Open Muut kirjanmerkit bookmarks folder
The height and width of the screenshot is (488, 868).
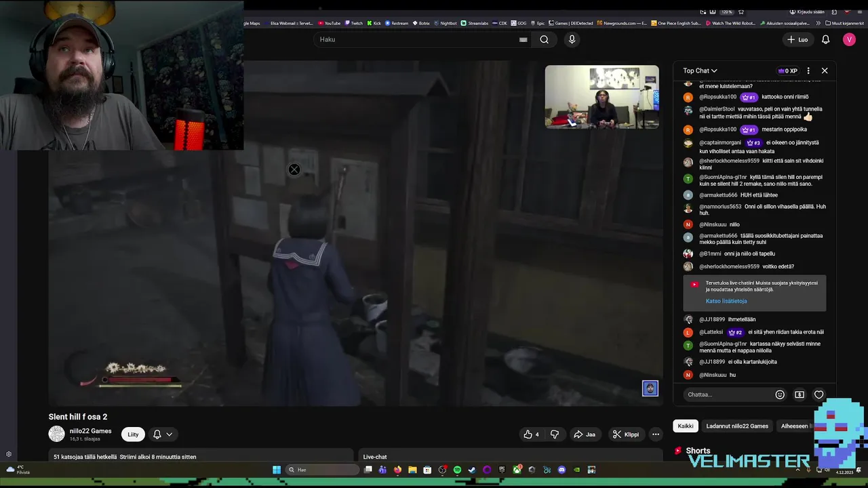pos(844,23)
